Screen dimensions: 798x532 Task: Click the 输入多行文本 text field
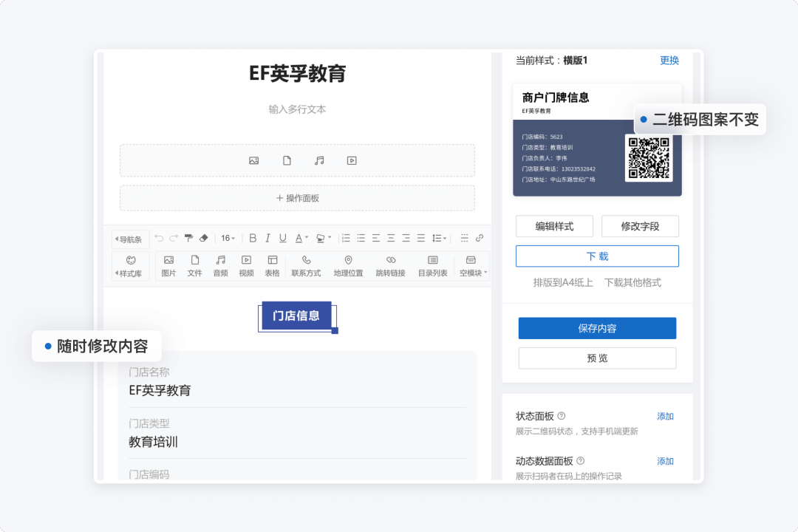point(297,109)
